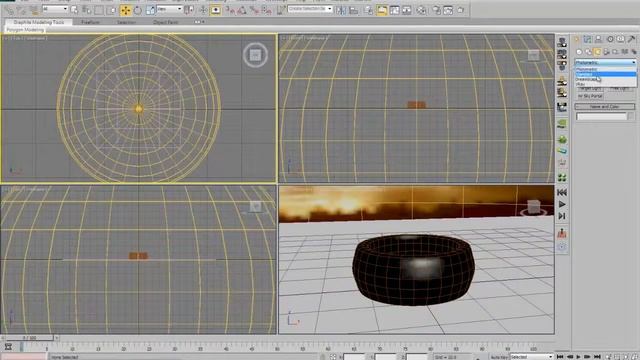Viewport: 640px width, 360px height.
Task: Open the Layer Manager
Action: click(x=369, y=10)
